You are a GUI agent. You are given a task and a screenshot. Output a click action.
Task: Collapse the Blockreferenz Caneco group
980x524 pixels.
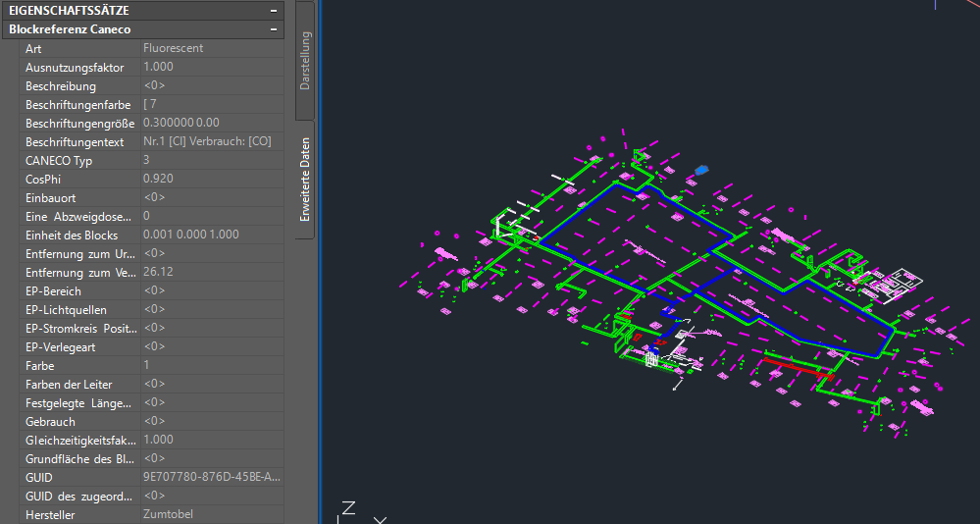pyautogui.click(x=274, y=29)
